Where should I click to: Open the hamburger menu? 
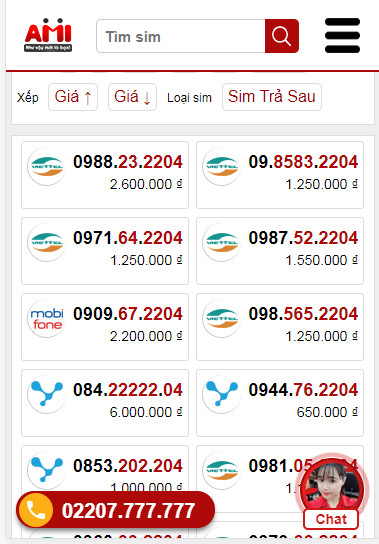pyautogui.click(x=342, y=35)
